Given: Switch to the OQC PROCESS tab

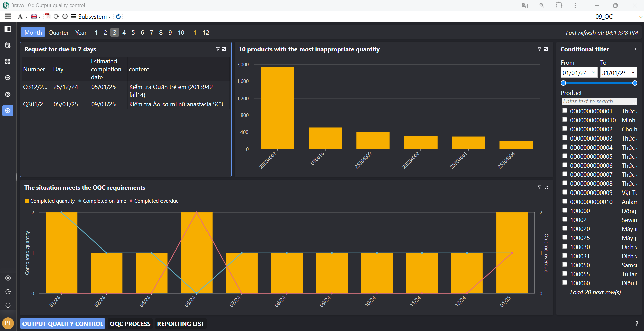Looking at the screenshot, I should click(130, 324).
